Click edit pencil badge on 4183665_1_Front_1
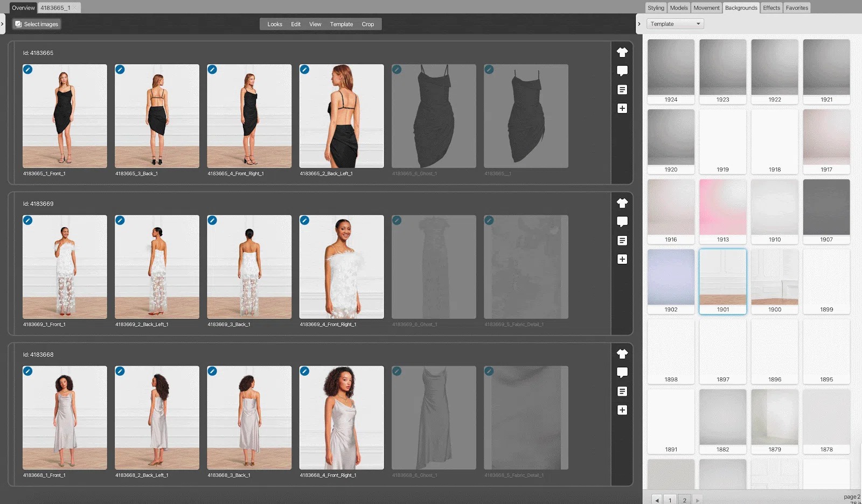 pyautogui.click(x=28, y=69)
